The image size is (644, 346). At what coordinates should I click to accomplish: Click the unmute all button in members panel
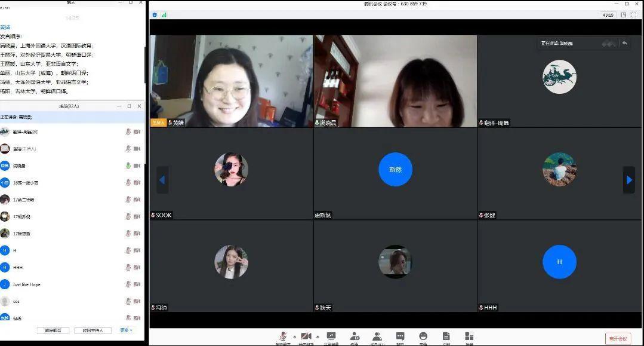point(53,330)
